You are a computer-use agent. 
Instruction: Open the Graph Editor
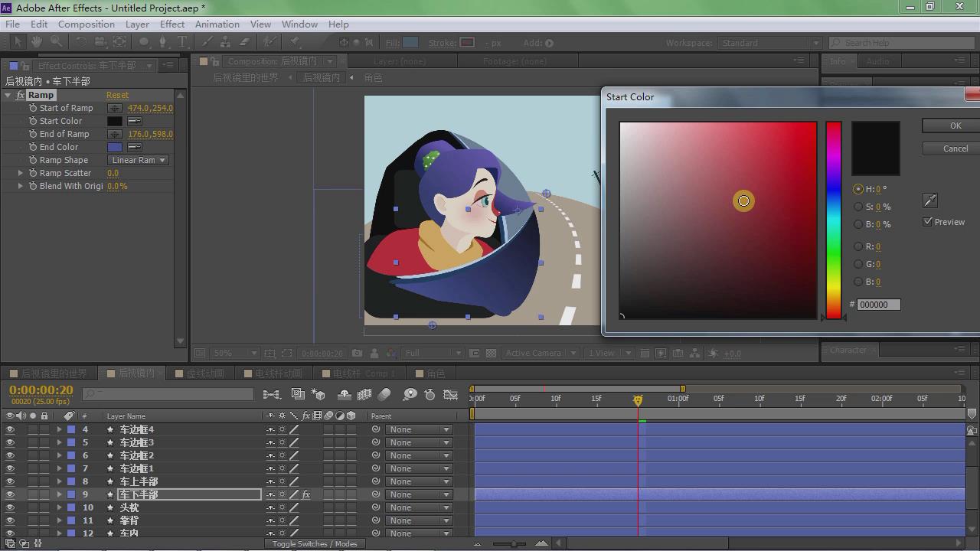pos(451,394)
